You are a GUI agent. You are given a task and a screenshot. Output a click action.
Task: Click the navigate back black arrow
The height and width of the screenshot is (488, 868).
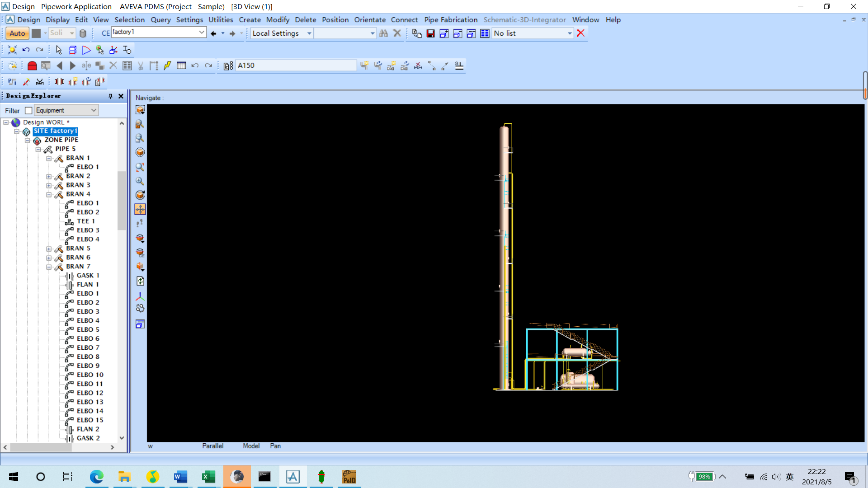pyautogui.click(x=213, y=33)
